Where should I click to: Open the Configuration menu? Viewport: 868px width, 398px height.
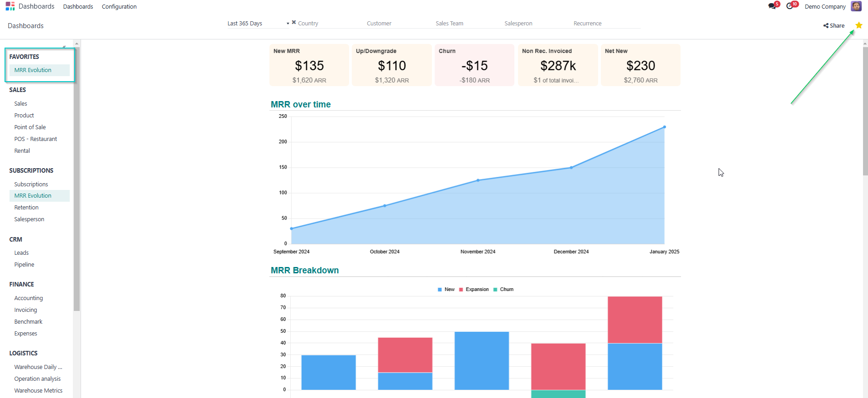pos(119,7)
